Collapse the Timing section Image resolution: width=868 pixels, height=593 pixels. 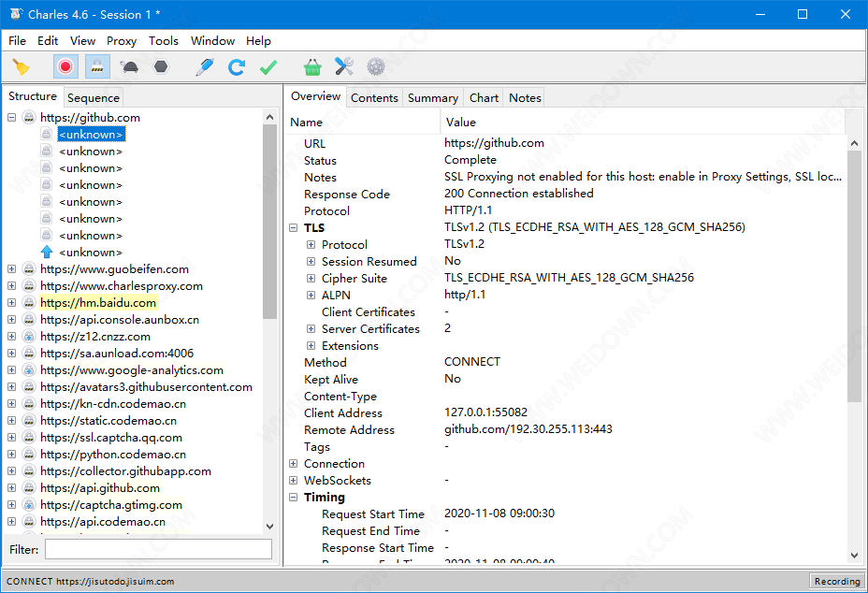click(294, 498)
